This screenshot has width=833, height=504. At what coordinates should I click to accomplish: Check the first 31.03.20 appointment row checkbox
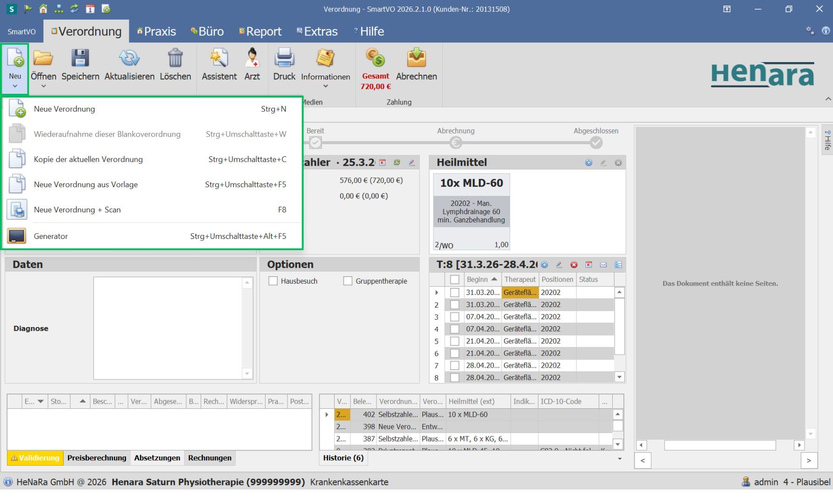[455, 293]
